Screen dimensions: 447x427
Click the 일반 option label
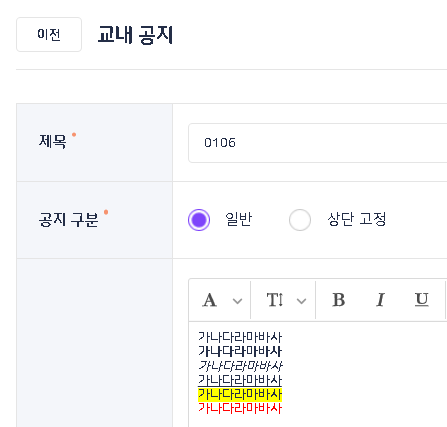coord(239,219)
